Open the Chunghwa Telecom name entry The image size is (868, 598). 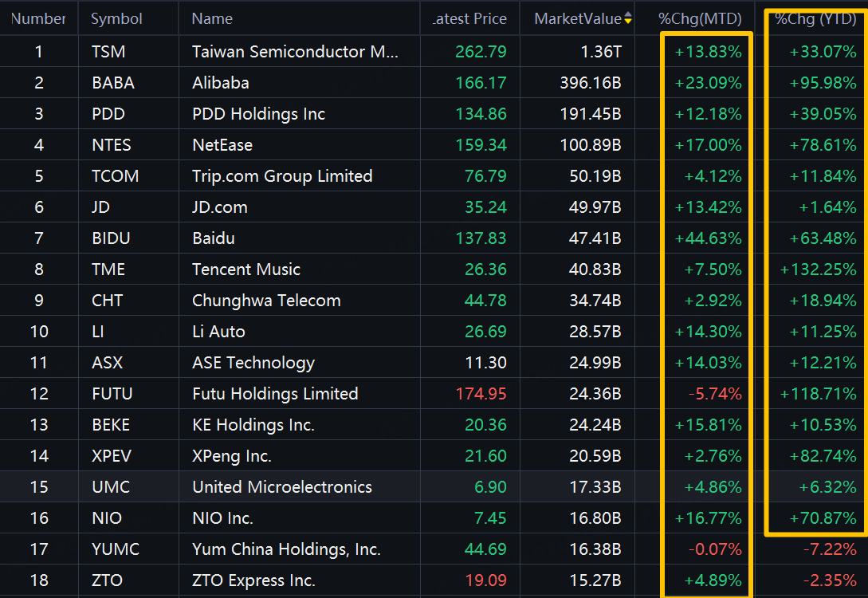pyautogui.click(x=266, y=300)
